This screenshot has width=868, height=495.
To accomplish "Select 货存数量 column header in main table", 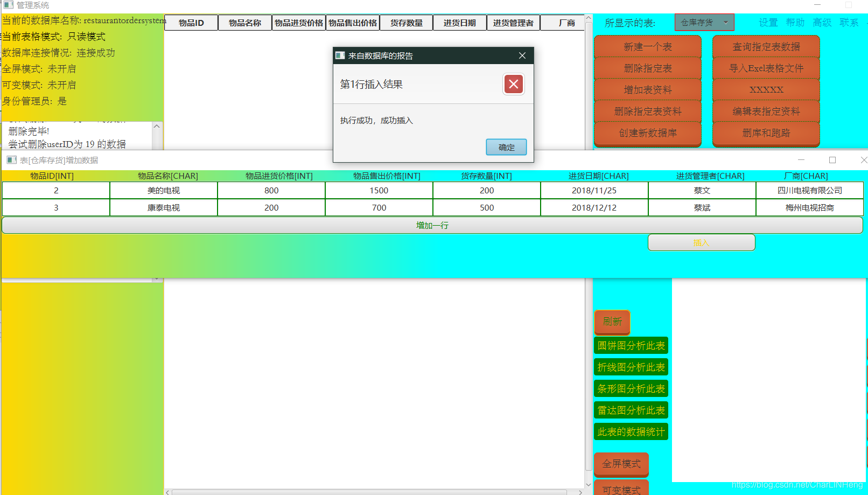I will (x=407, y=23).
